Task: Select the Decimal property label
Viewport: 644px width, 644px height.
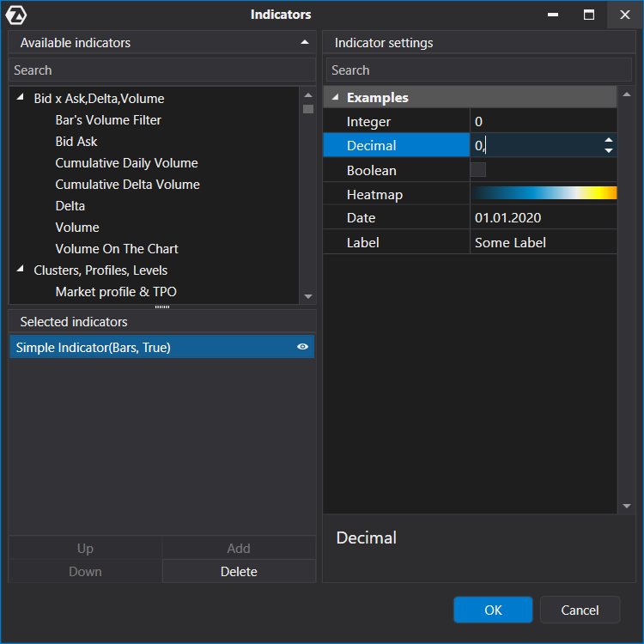Action: (371, 145)
